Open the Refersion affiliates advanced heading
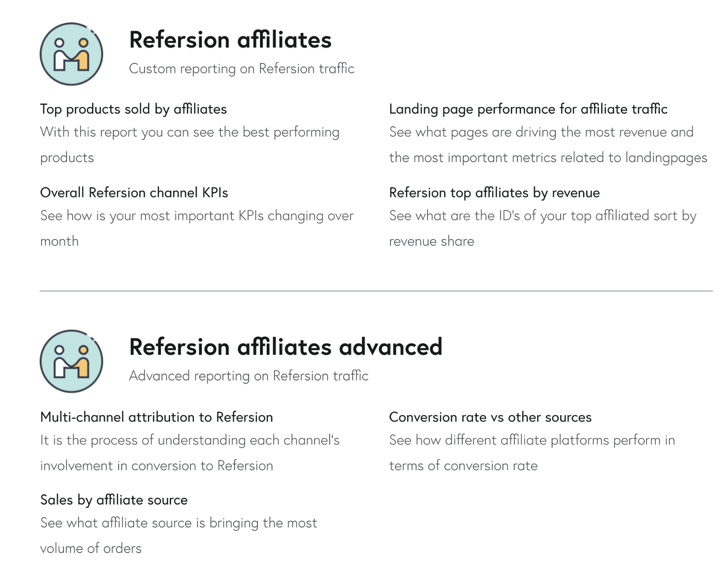728x581 pixels. [285, 347]
